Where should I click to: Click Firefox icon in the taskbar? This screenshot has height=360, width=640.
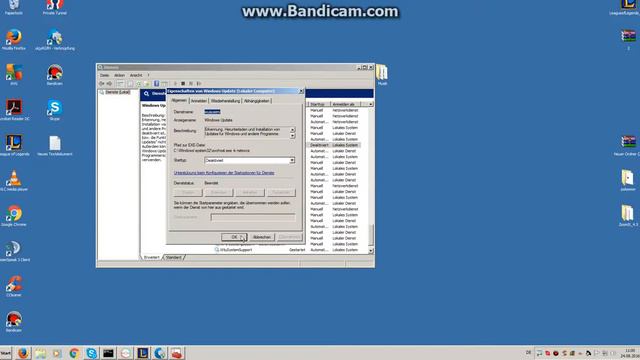[23, 353]
